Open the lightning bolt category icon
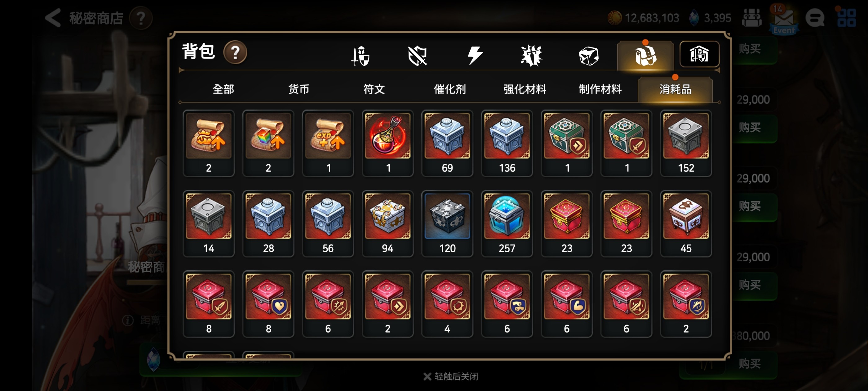 (474, 56)
